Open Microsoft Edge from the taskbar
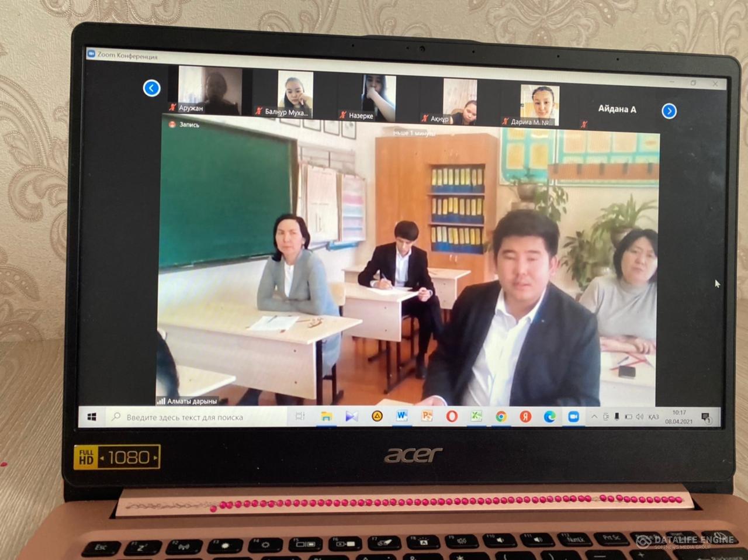 [x=549, y=417]
